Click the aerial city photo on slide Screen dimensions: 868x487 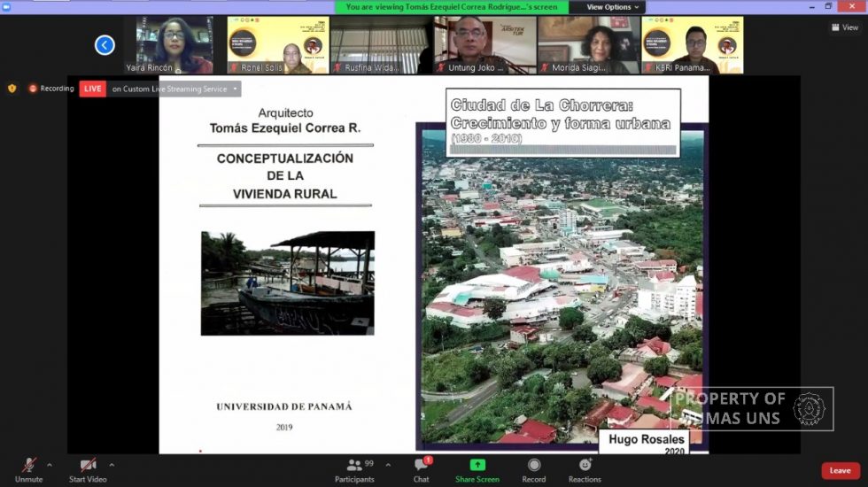(x=562, y=287)
